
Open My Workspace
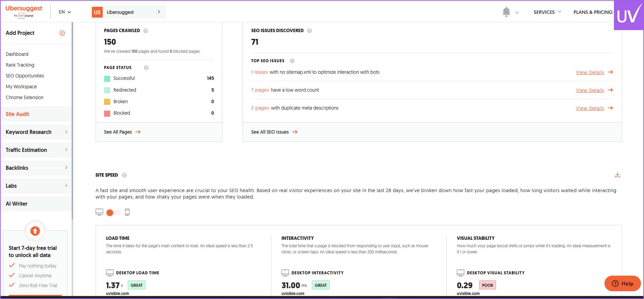click(x=21, y=87)
